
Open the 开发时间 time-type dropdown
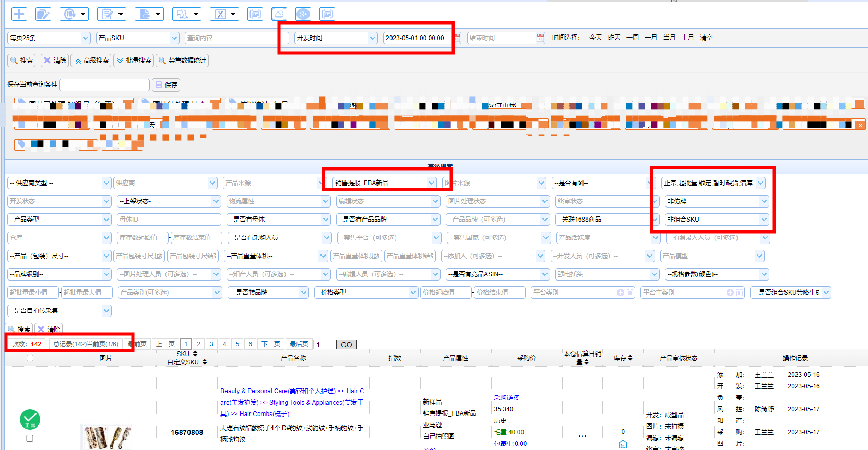[336, 38]
